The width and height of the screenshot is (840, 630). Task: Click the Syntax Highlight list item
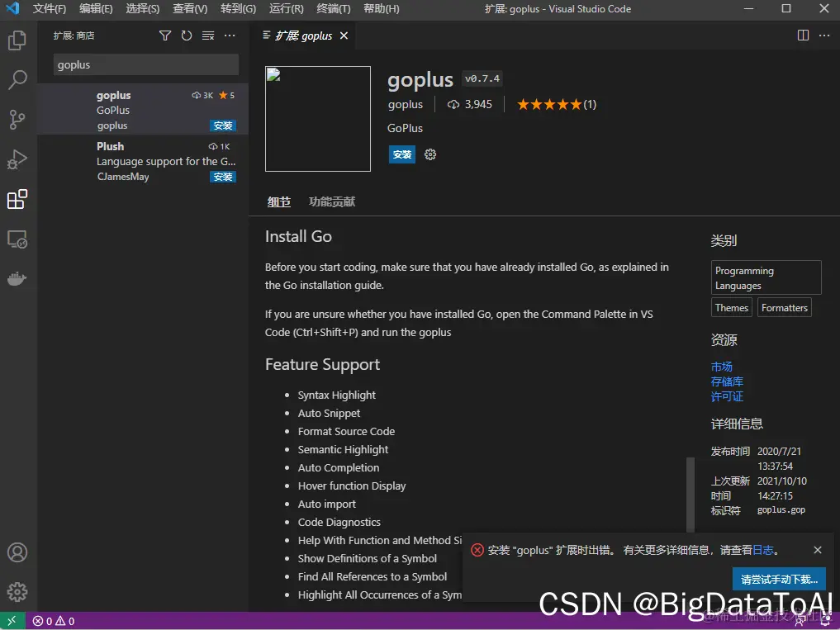click(x=336, y=395)
